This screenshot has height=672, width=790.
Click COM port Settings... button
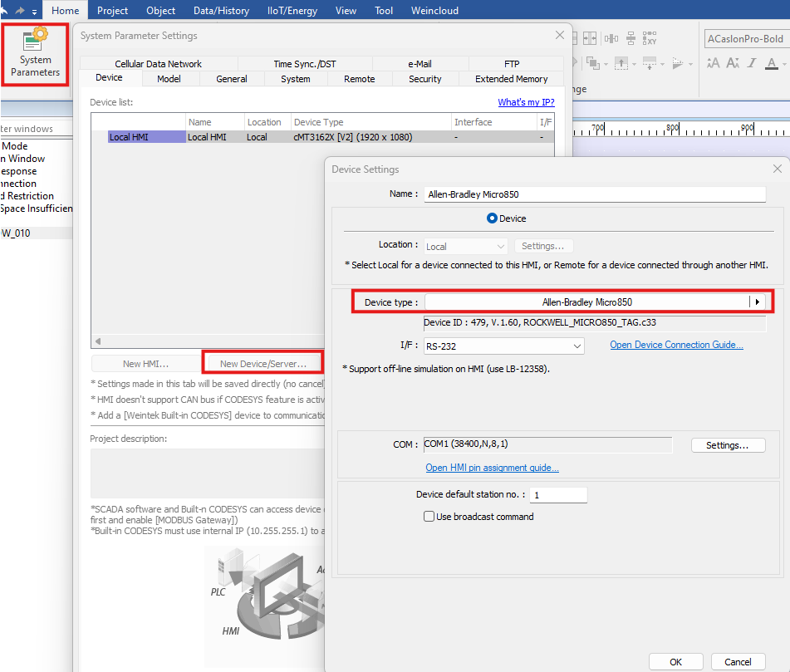tap(728, 444)
